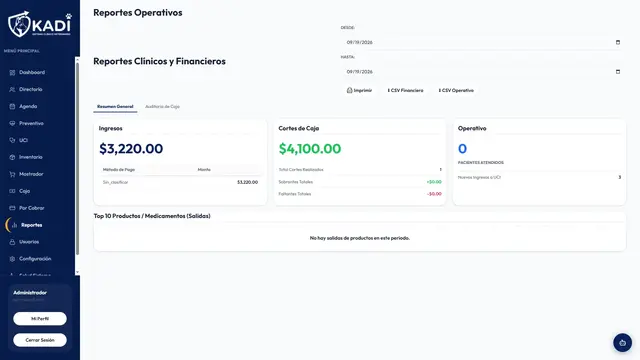Image resolution: width=640 pixels, height=360 pixels.
Task: Click the Mostrador cart icon
Action: click(12, 174)
